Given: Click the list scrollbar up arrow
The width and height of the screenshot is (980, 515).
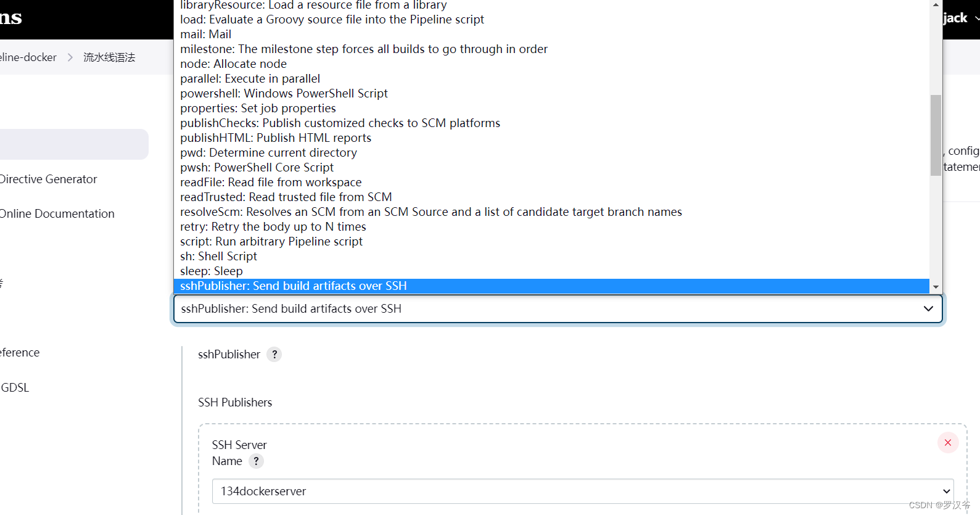Looking at the screenshot, I should 936,5.
